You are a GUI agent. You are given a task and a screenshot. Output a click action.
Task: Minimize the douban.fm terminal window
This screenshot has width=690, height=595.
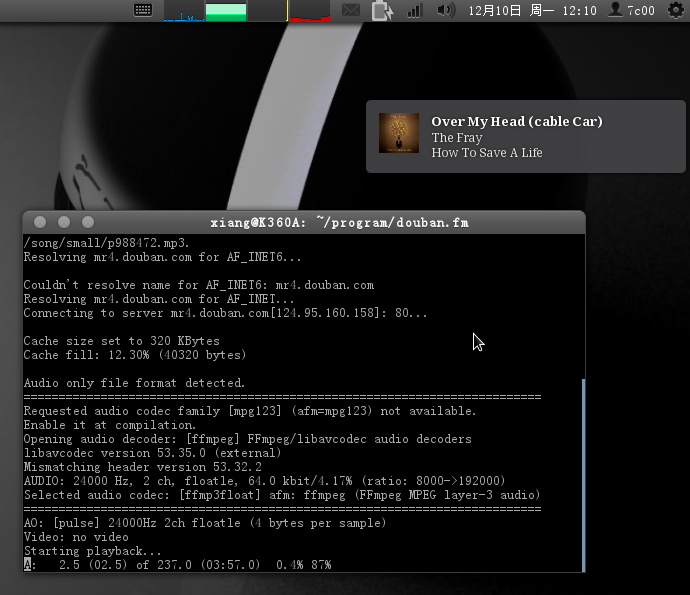pyautogui.click(x=64, y=222)
